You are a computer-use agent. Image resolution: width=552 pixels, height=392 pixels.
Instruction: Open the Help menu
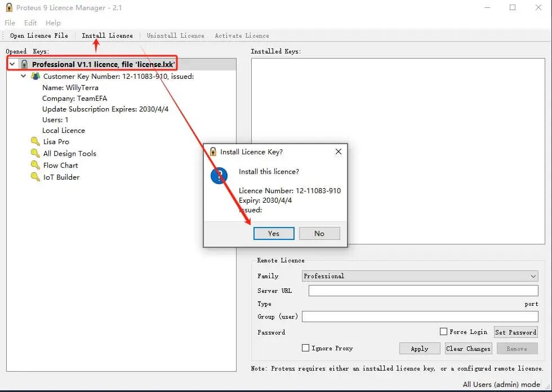53,23
